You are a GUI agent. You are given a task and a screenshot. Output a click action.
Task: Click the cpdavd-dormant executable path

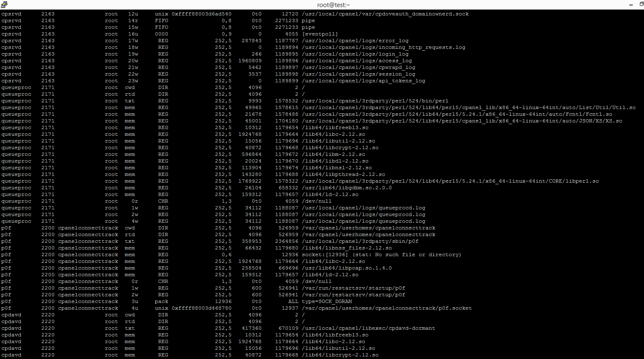click(x=368, y=328)
